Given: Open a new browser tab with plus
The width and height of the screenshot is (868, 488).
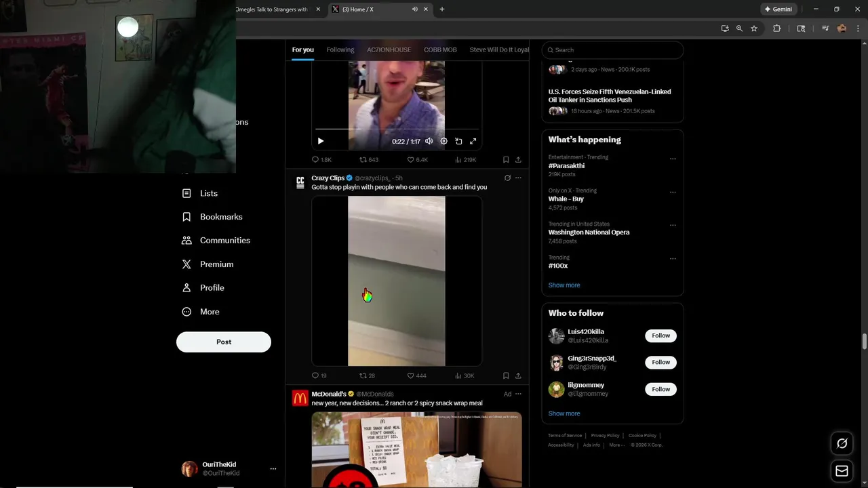Looking at the screenshot, I should 442,9.
